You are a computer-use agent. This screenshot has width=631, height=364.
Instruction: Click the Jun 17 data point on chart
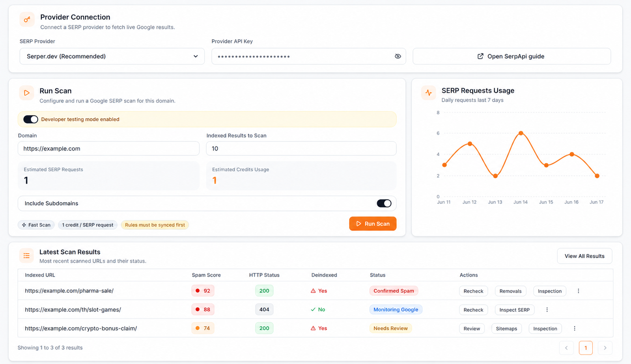click(x=597, y=176)
